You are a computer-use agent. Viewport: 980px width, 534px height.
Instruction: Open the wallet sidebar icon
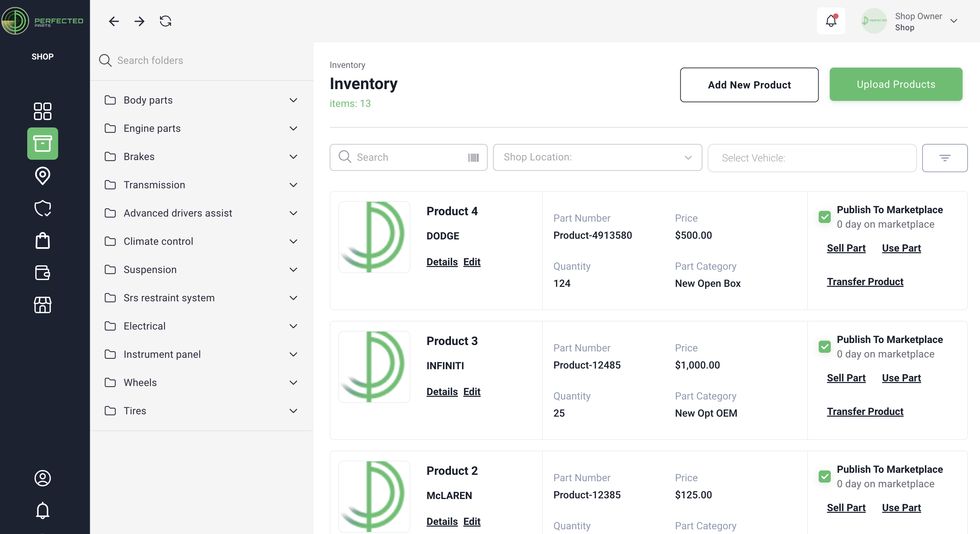pyautogui.click(x=42, y=272)
